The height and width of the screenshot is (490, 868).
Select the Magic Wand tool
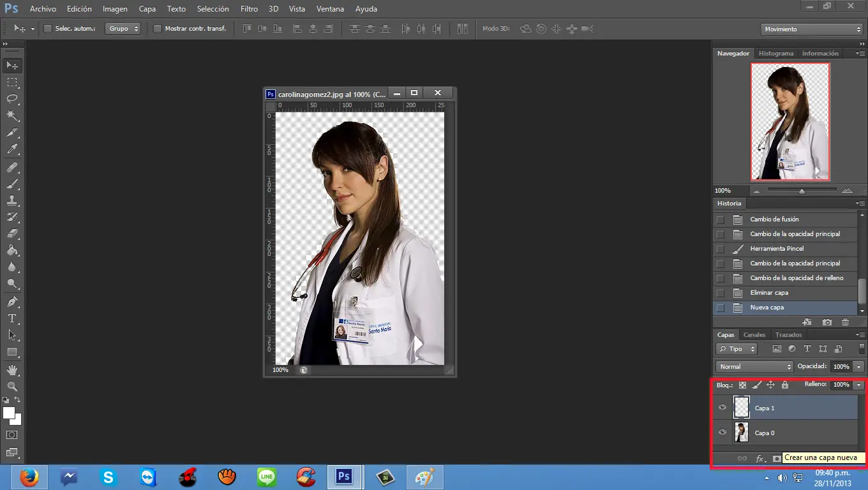tap(12, 115)
